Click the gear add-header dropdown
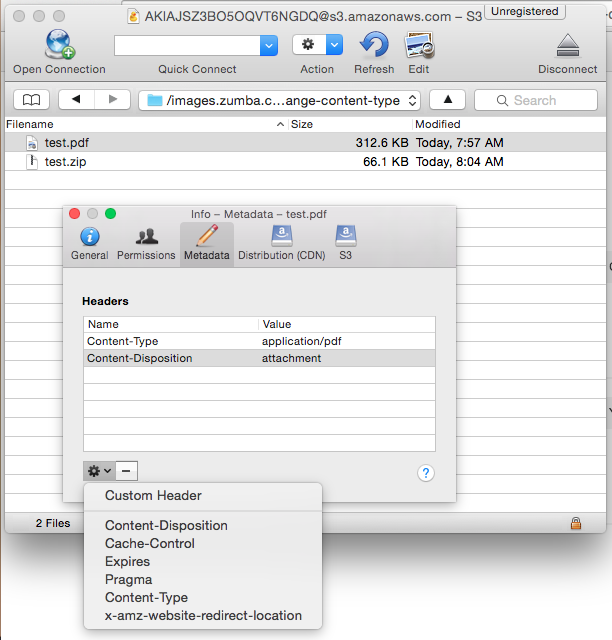Image resolution: width=612 pixels, height=640 pixels. [x=100, y=471]
